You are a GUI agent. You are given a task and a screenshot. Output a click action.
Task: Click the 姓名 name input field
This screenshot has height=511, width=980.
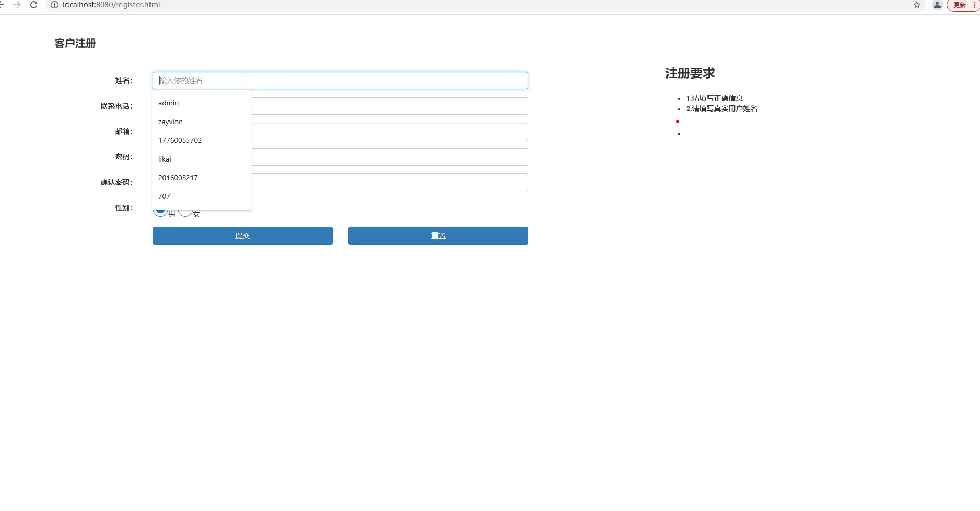(x=341, y=80)
